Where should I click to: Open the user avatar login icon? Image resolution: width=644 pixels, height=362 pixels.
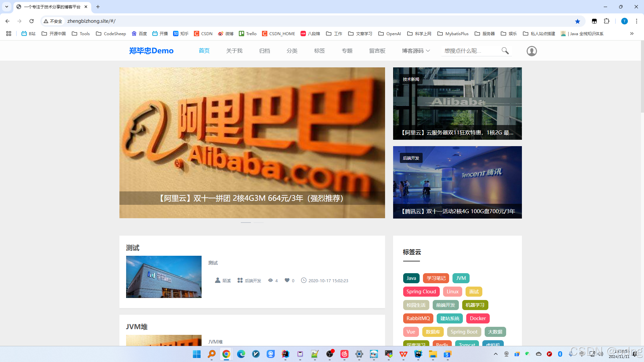coord(532,51)
